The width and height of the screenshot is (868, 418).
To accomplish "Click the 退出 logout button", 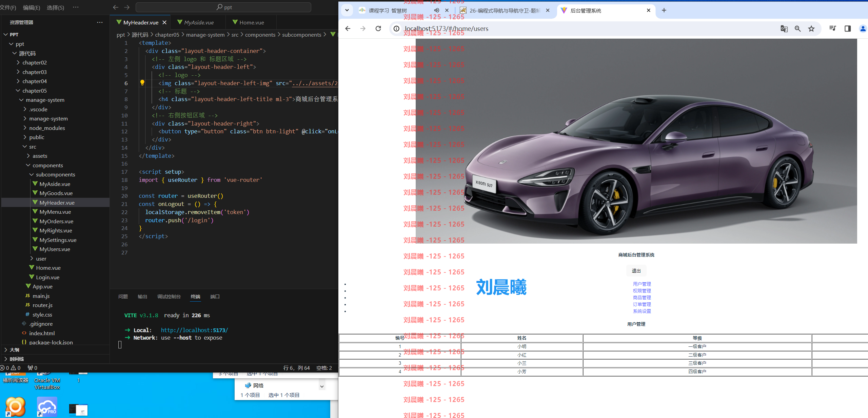I will click(636, 271).
